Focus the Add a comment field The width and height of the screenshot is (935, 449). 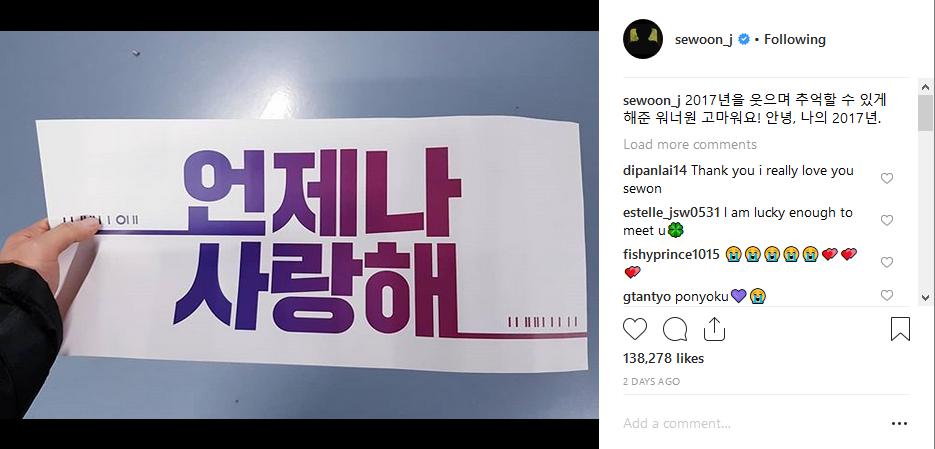751,424
